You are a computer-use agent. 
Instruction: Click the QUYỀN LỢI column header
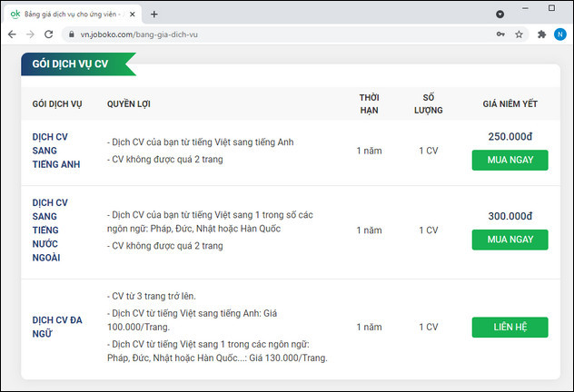128,103
